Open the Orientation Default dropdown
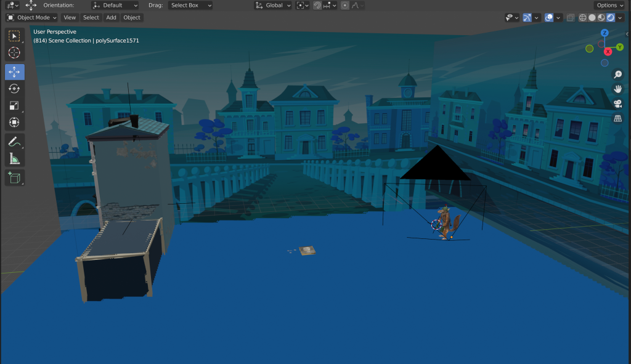The height and width of the screenshot is (364, 631). click(115, 5)
